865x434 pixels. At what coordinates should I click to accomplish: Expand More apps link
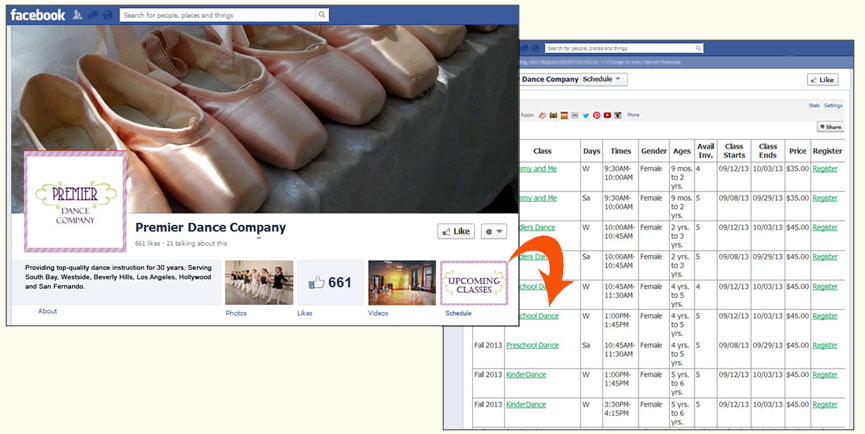[633, 115]
